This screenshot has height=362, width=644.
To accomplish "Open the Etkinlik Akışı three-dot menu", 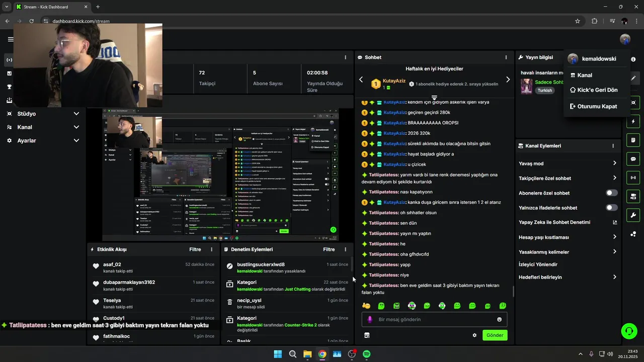I will pos(211,249).
